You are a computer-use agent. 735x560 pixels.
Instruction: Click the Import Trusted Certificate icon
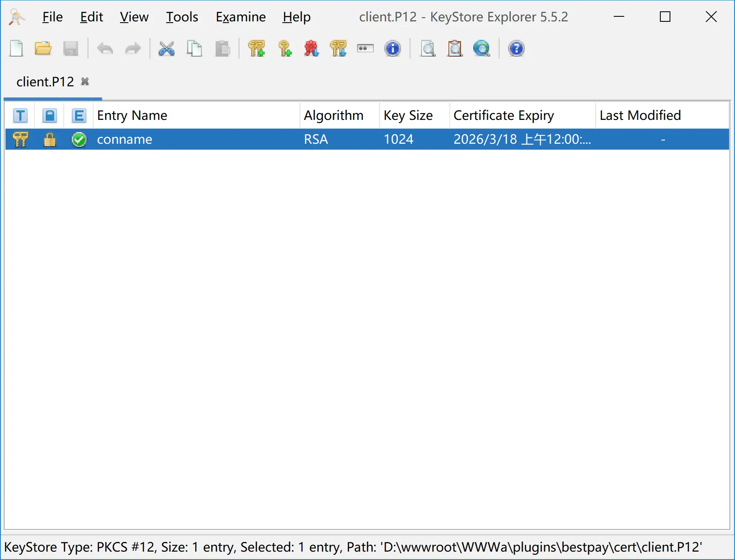tap(311, 49)
